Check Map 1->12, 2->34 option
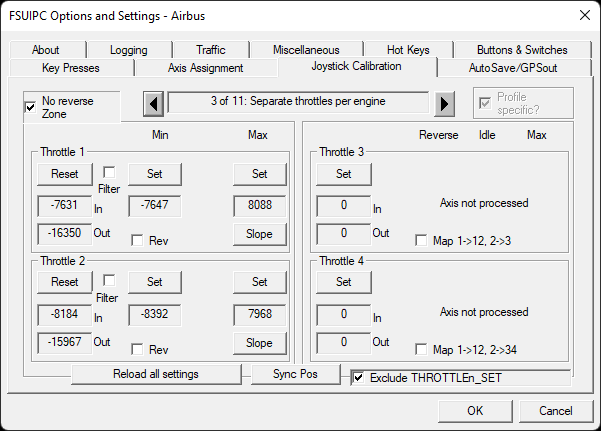Image resolution: width=601 pixels, height=431 pixels. tap(421, 349)
